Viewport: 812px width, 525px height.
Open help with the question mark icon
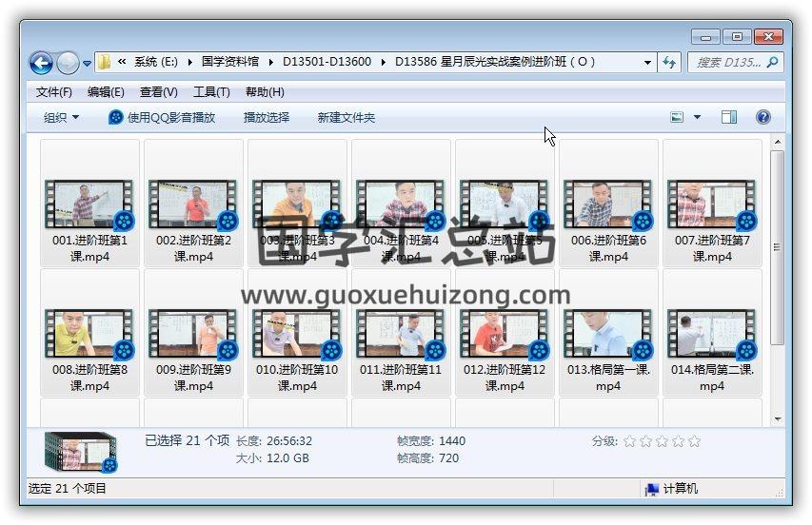tap(762, 117)
